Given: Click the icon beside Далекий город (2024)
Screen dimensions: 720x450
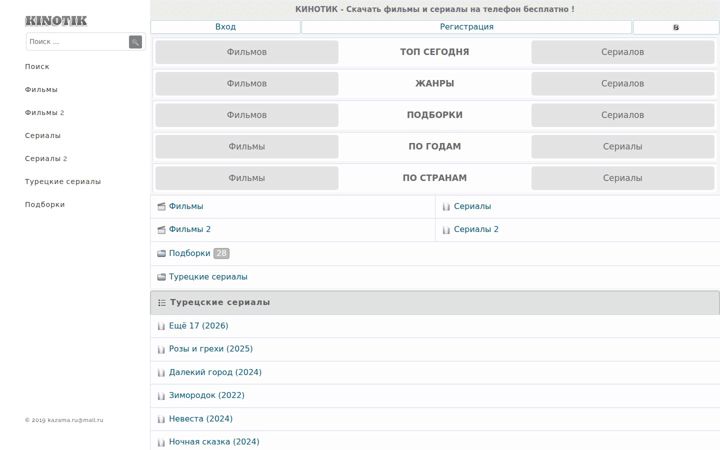Looking at the screenshot, I should [161, 372].
